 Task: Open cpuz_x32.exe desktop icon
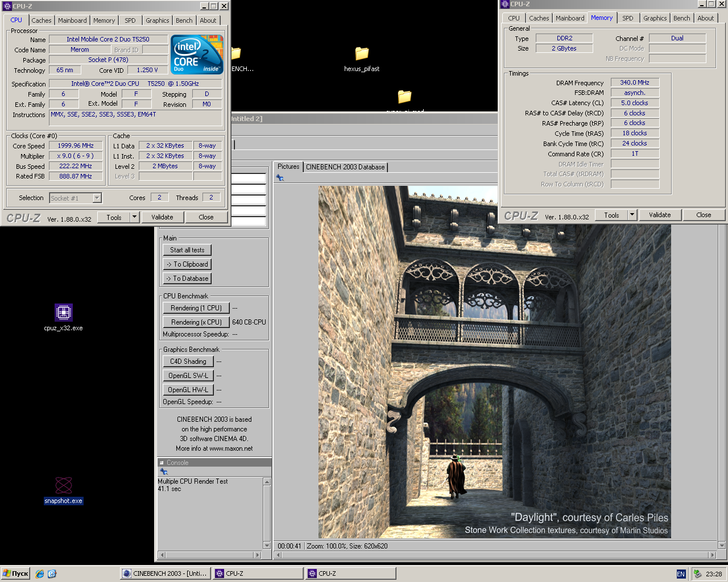(63, 317)
